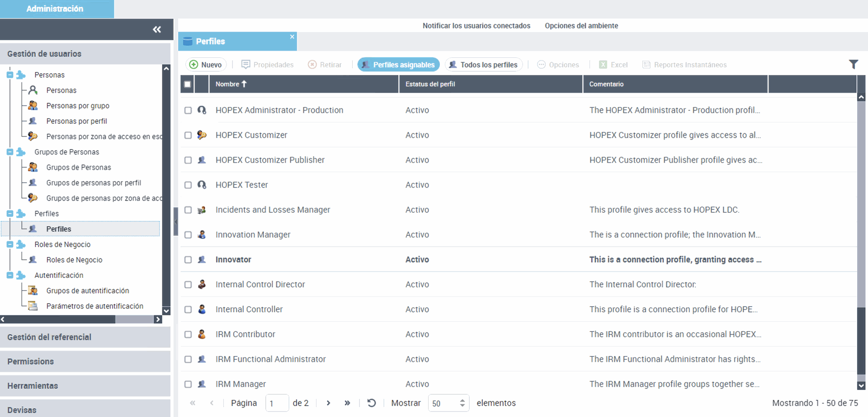Click the Mostrar elements count stepper
The image size is (868, 417).
[x=462, y=403]
